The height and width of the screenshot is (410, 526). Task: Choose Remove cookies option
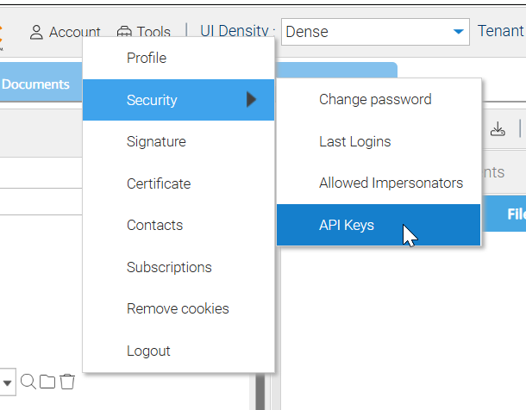[178, 309]
